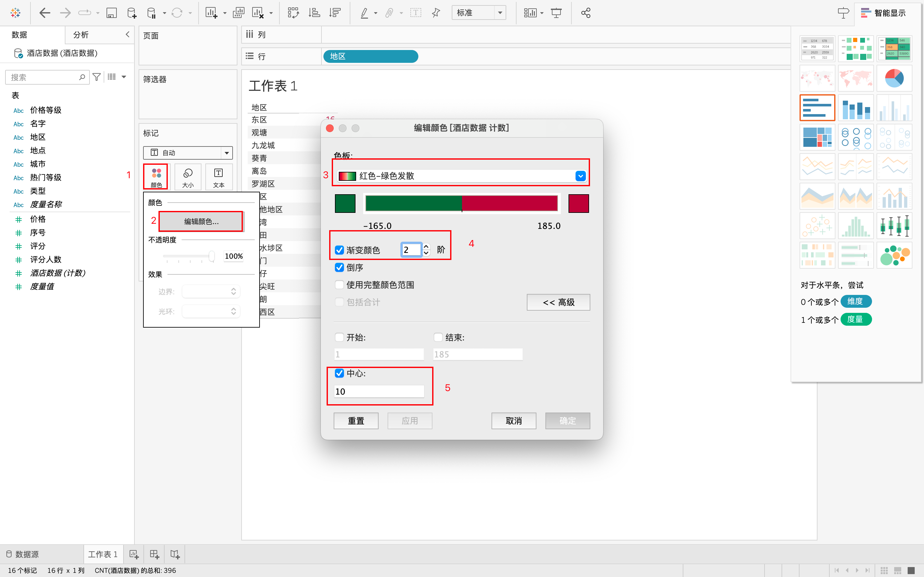Click the sort ascending toolbar icon
The image size is (924, 577).
coord(314,13)
